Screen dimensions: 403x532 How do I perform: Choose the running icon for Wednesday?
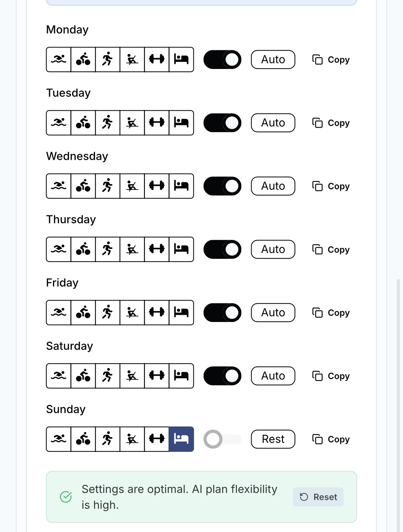[x=108, y=186]
